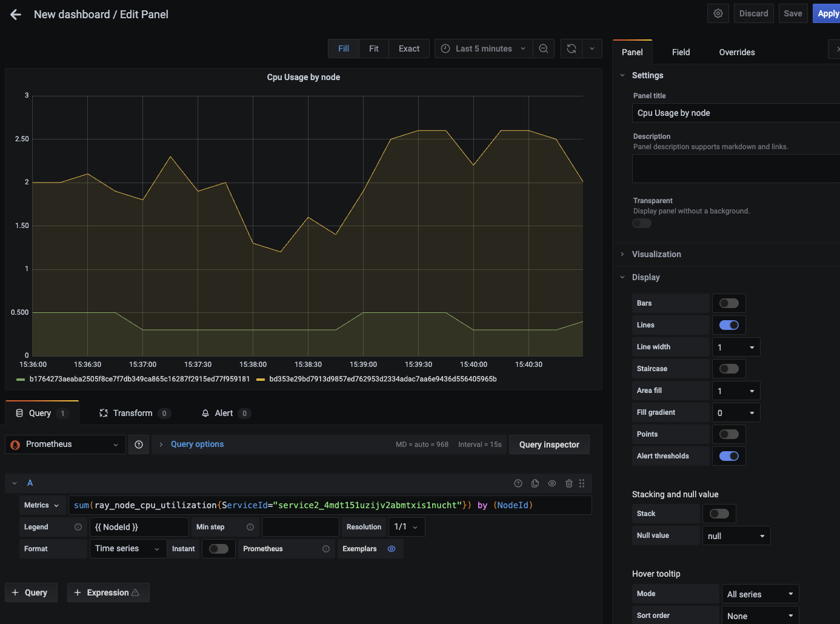
Task: Click the Apply button
Action: point(827,13)
